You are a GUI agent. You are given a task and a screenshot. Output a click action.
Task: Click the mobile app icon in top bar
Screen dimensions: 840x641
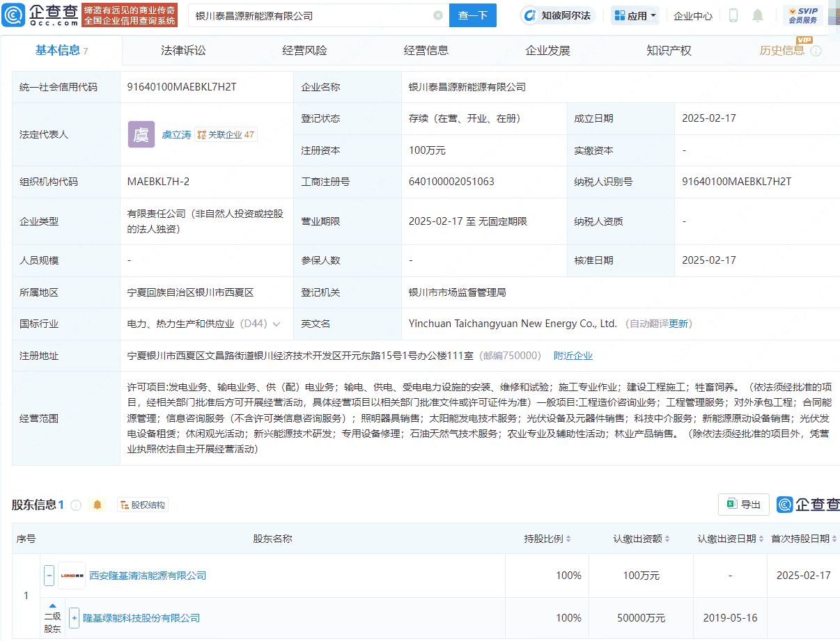733,15
